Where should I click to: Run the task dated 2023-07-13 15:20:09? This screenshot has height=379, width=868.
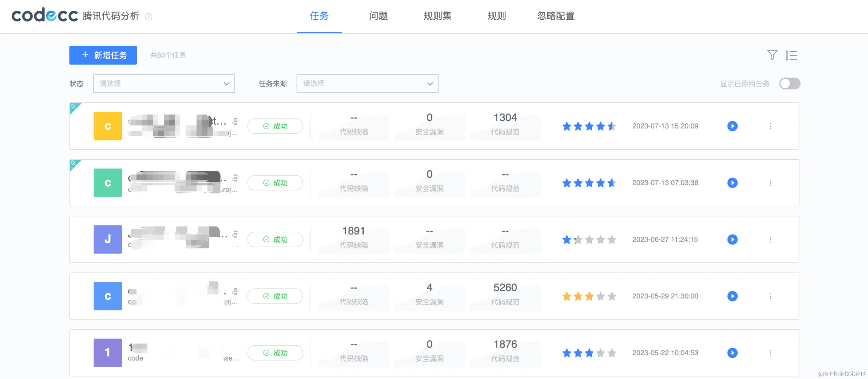tap(732, 126)
